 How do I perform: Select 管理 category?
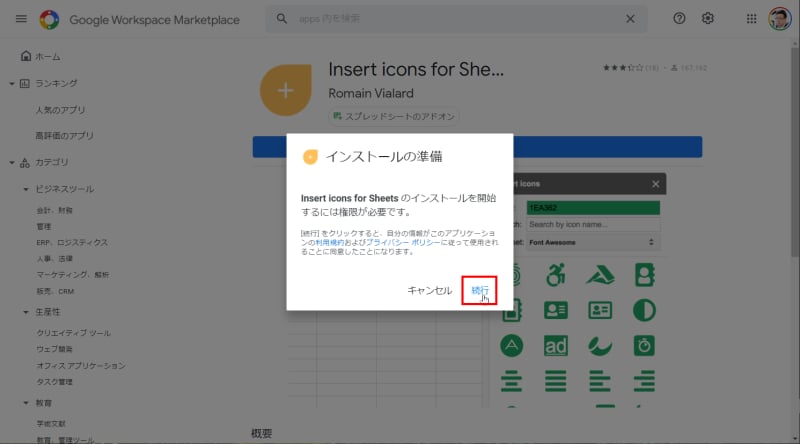point(43,226)
